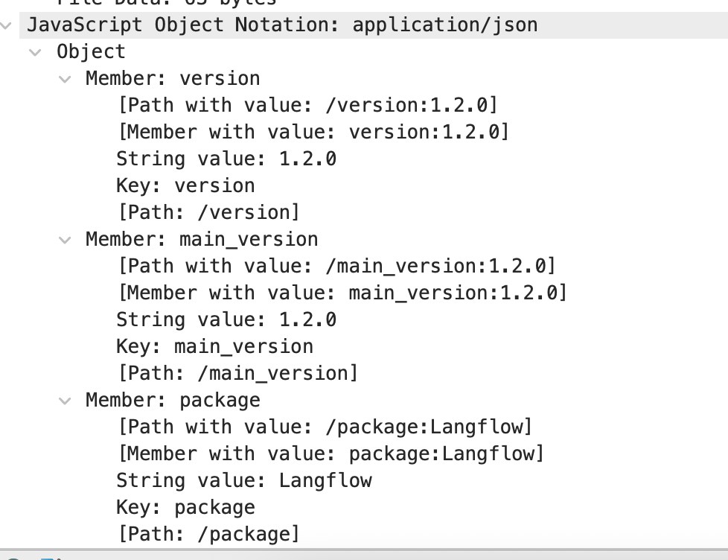Select the Object tree row
Viewport: 728px width, 560px height.
(x=91, y=52)
